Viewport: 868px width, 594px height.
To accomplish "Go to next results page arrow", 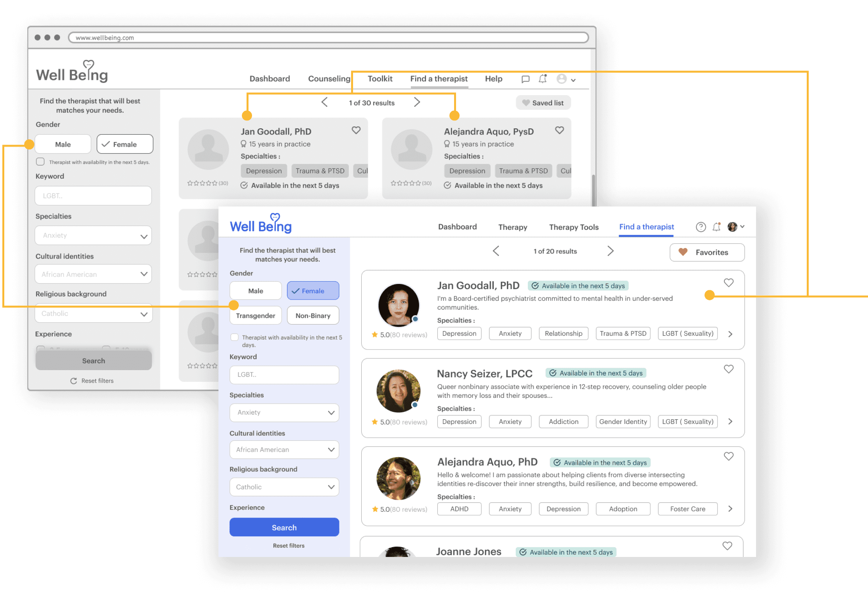I will [610, 251].
